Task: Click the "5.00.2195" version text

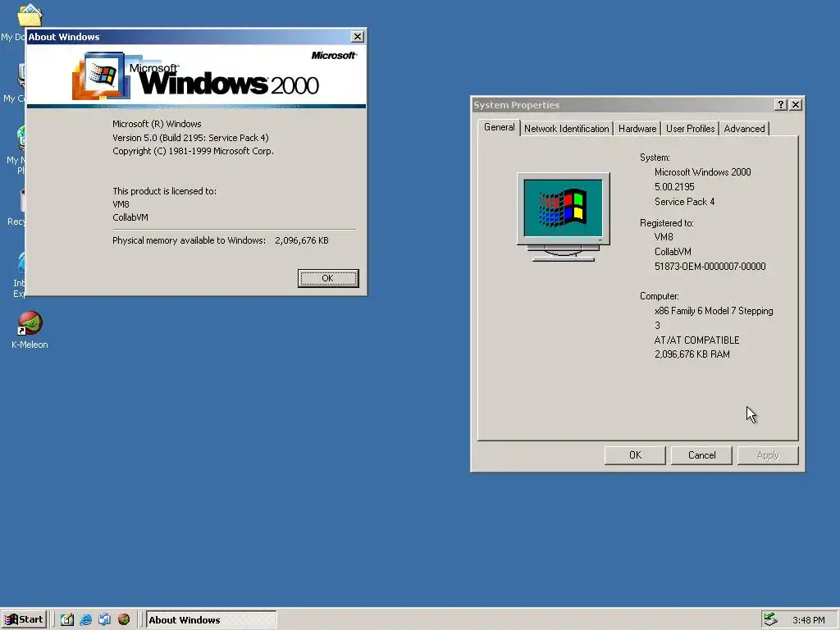Action: (x=674, y=187)
